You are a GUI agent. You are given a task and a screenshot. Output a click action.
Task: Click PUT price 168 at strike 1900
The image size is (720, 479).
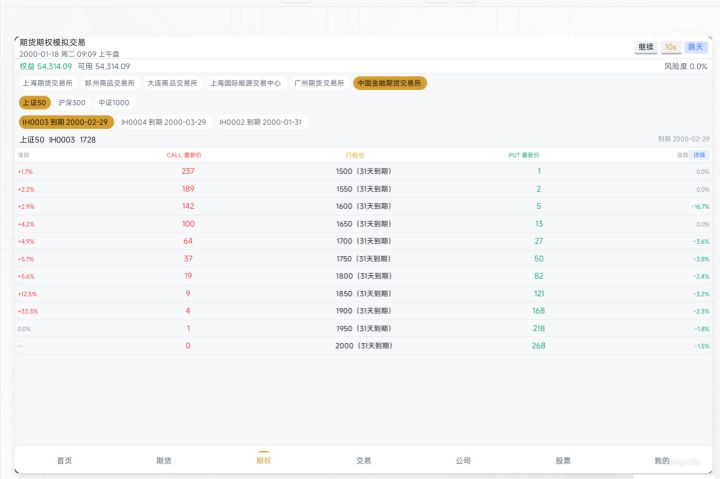(539, 311)
